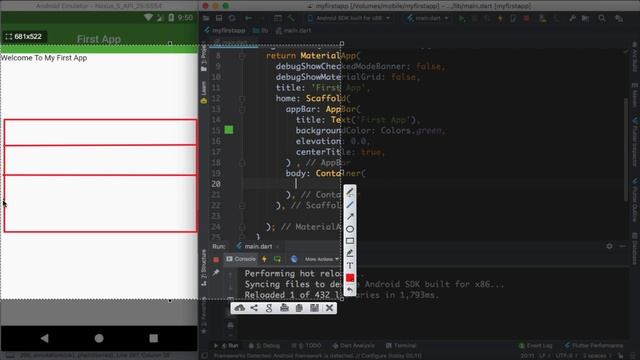Select the rectangle tool in screenshot toolbar
The width and height of the screenshot is (640, 360).
[350, 241]
